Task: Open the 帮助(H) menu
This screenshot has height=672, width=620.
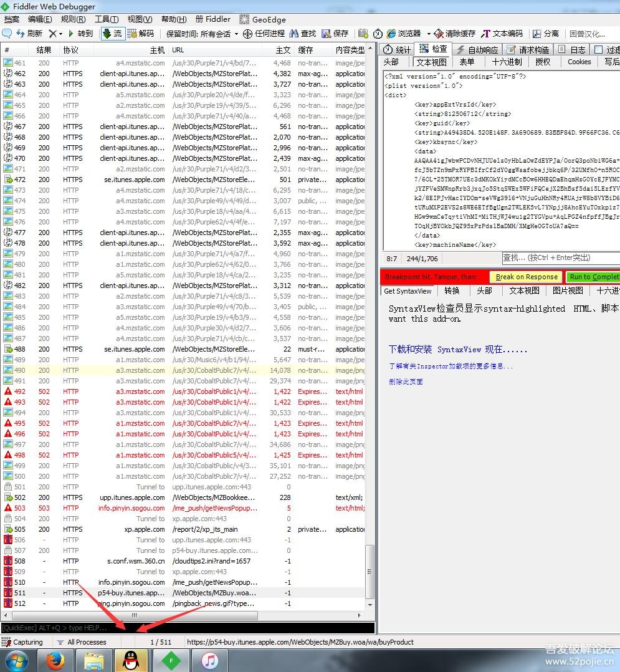Action: click(x=173, y=19)
